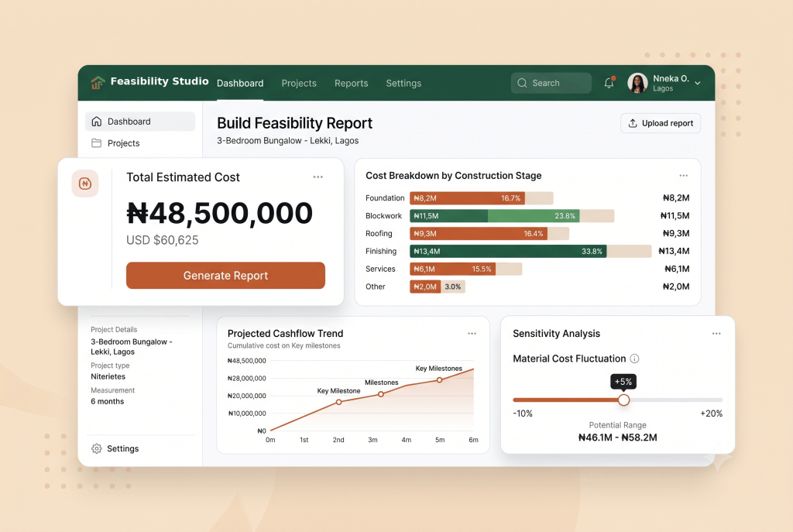The height and width of the screenshot is (532, 793).
Task: Click the Roofing 16.4% bar
Action: 479,234
